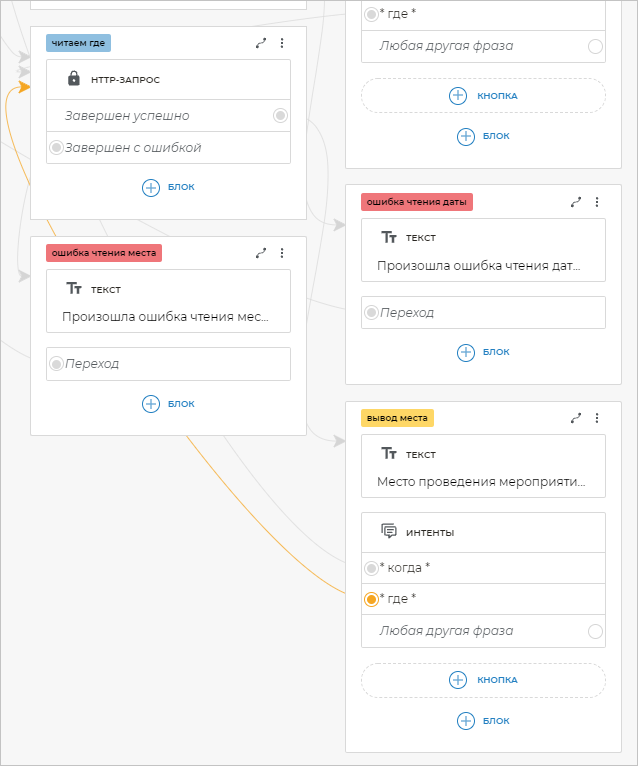Open three-dot menu of 'вывод места' card
Screen dimensions: 638x766
coord(597,418)
